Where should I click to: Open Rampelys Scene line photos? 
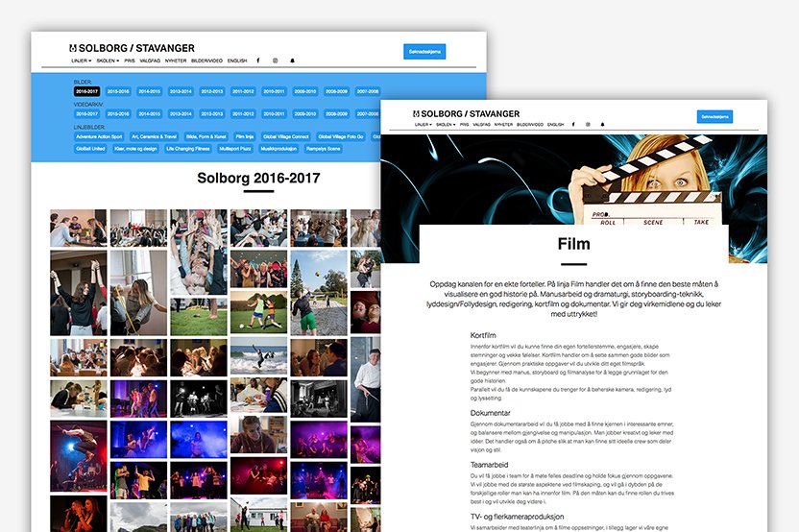323,149
